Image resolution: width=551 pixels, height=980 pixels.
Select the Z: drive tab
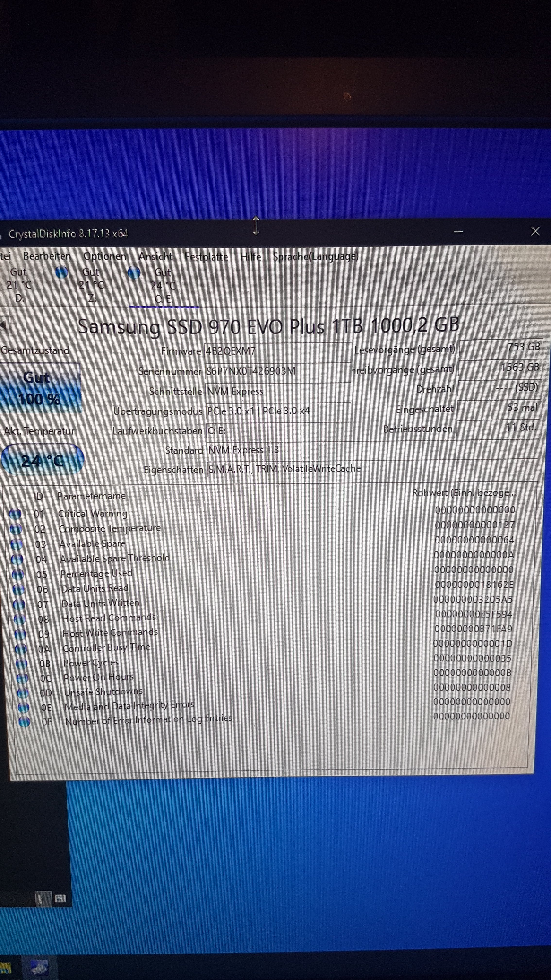(x=91, y=285)
